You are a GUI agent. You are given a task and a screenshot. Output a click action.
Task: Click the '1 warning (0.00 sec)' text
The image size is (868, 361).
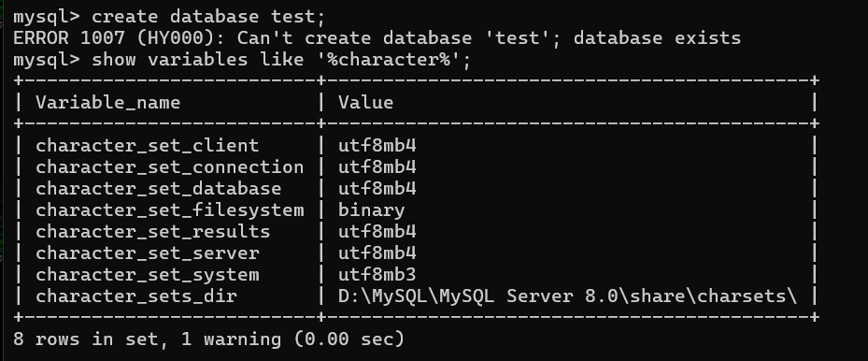point(292,339)
